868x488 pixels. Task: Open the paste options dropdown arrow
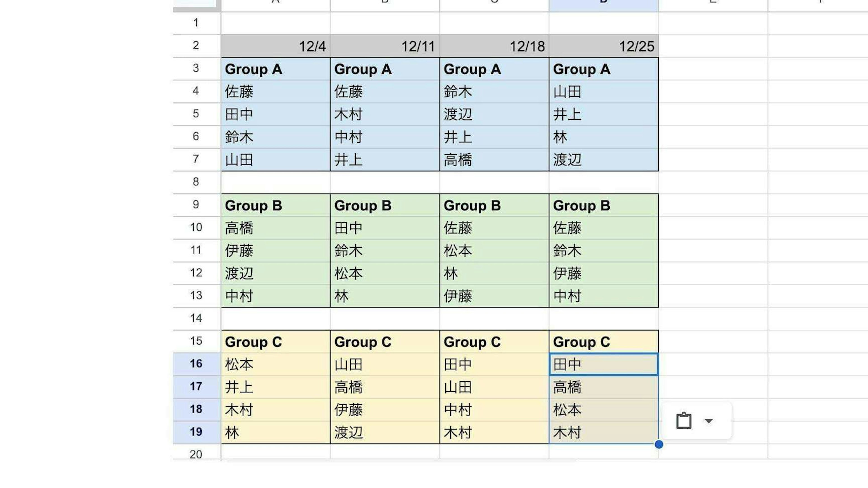point(709,421)
